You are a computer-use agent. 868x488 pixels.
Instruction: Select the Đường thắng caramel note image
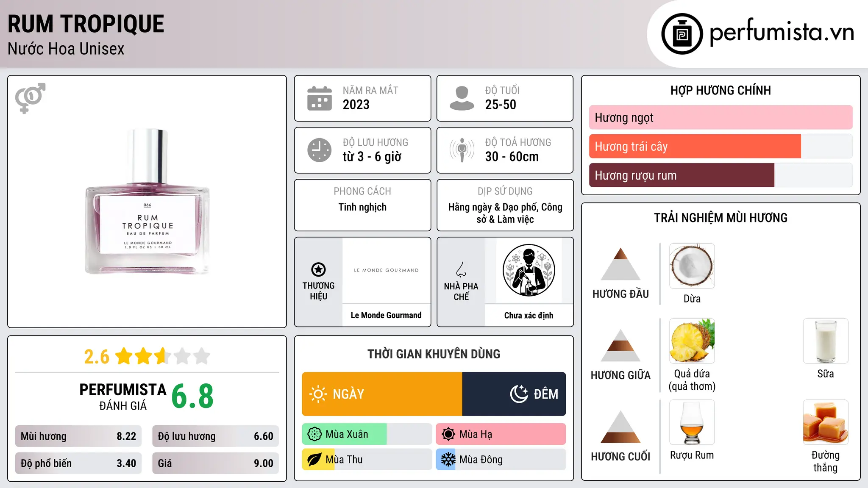tap(826, 422)
